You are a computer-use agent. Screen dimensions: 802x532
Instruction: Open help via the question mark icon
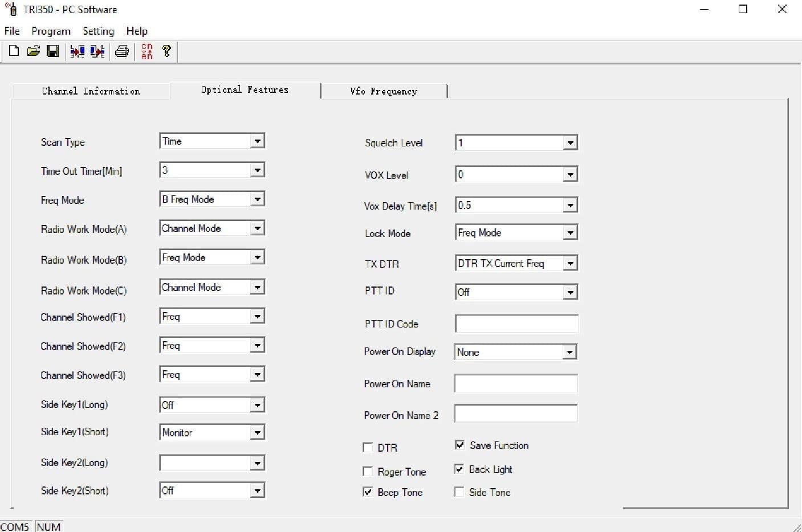[x=166, y=51]
